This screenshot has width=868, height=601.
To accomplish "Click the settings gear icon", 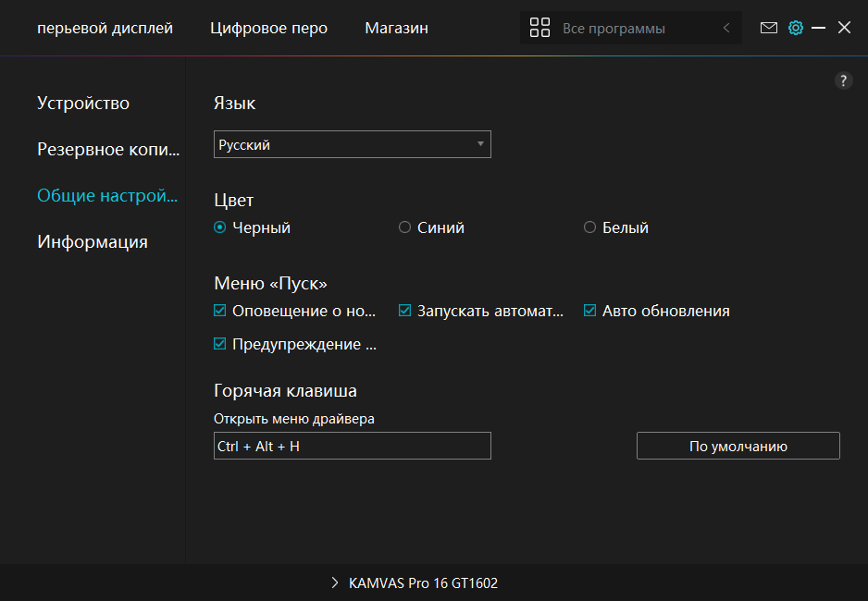I will 795,28.
